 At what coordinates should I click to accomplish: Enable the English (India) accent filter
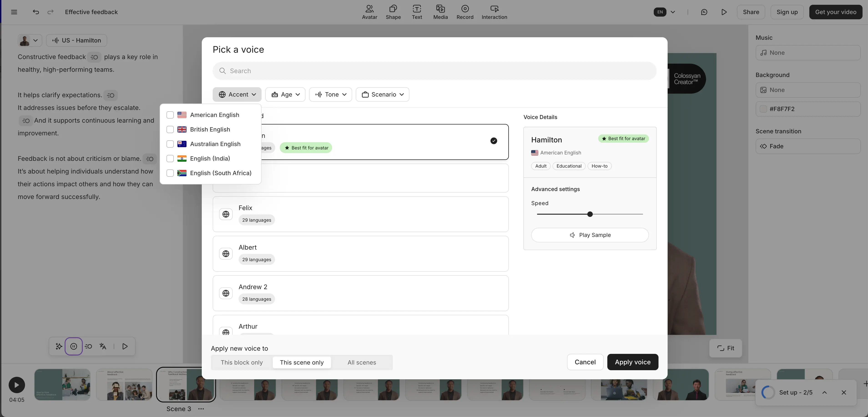point(170,159)
